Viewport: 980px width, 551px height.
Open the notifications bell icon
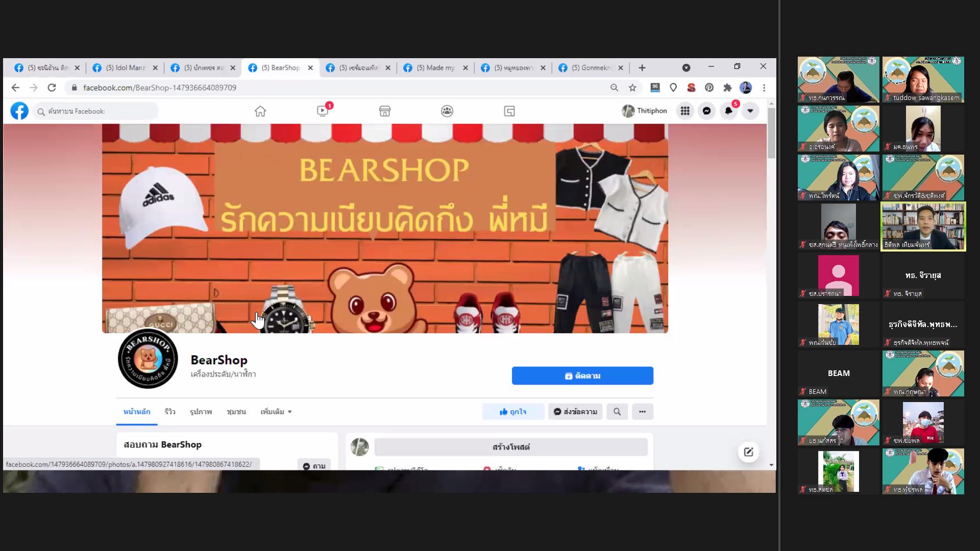pyautogui.click(x=729, y=111)
